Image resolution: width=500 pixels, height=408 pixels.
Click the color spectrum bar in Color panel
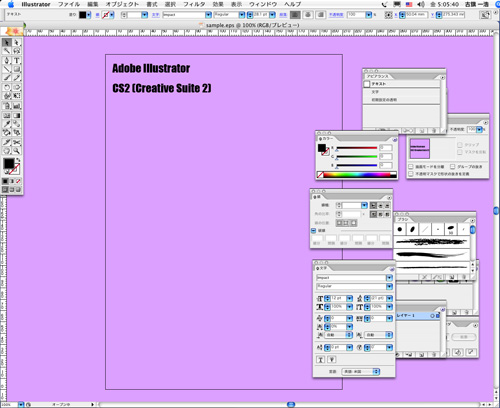(x=360, y=175)
